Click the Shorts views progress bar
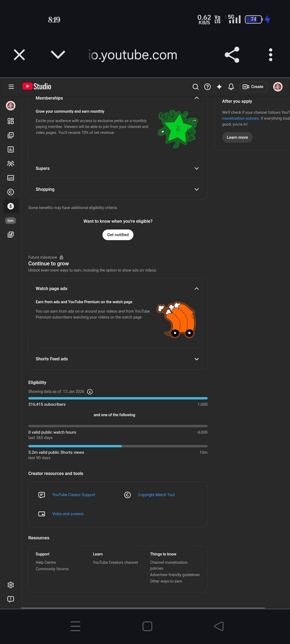Viewport: 290px width, 644px height. click(118, 446)
